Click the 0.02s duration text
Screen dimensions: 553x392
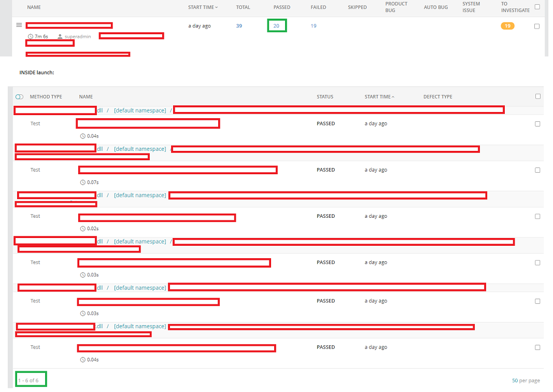[x=93, y=229]
